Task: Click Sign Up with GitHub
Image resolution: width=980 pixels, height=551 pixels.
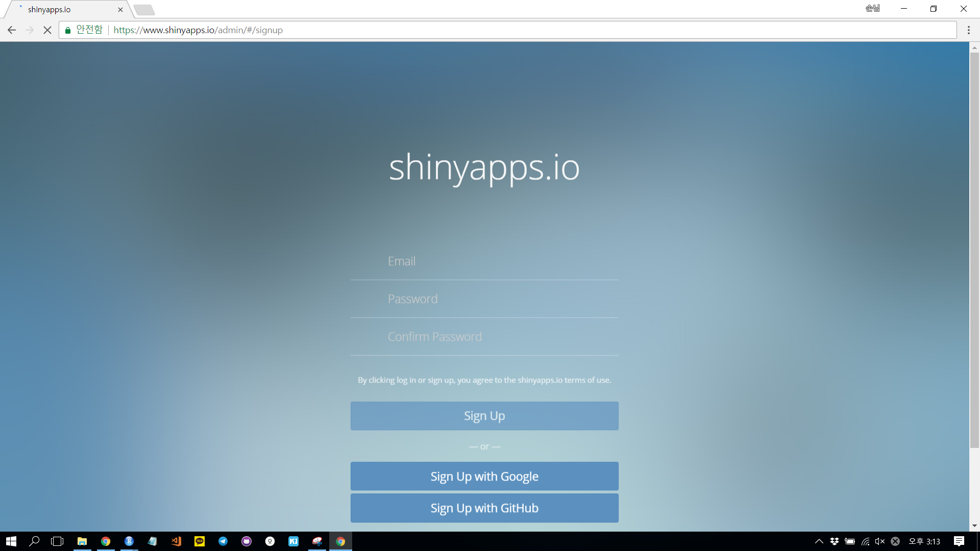Action: coord(484,508)
